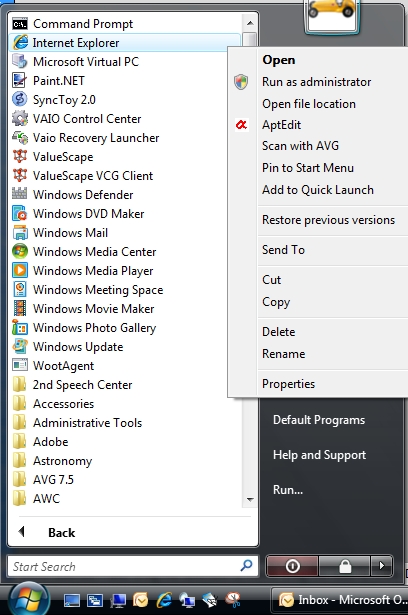Click the Internet Explorer Quick Launch icon
Viewport: 408px width, 615px height.
pyautogui.click(x=164, y=600)
